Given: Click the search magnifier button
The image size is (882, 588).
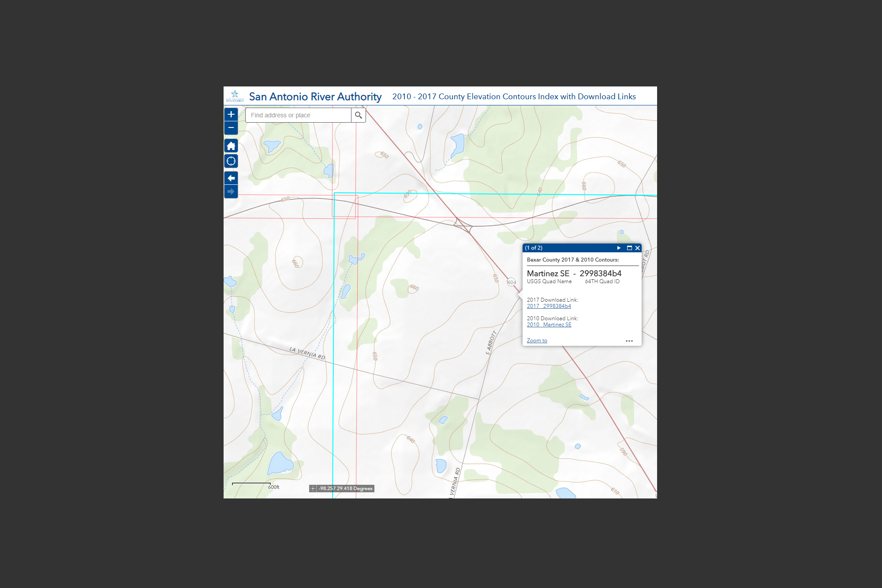Looking at the screenshot, I should [359, 115].
